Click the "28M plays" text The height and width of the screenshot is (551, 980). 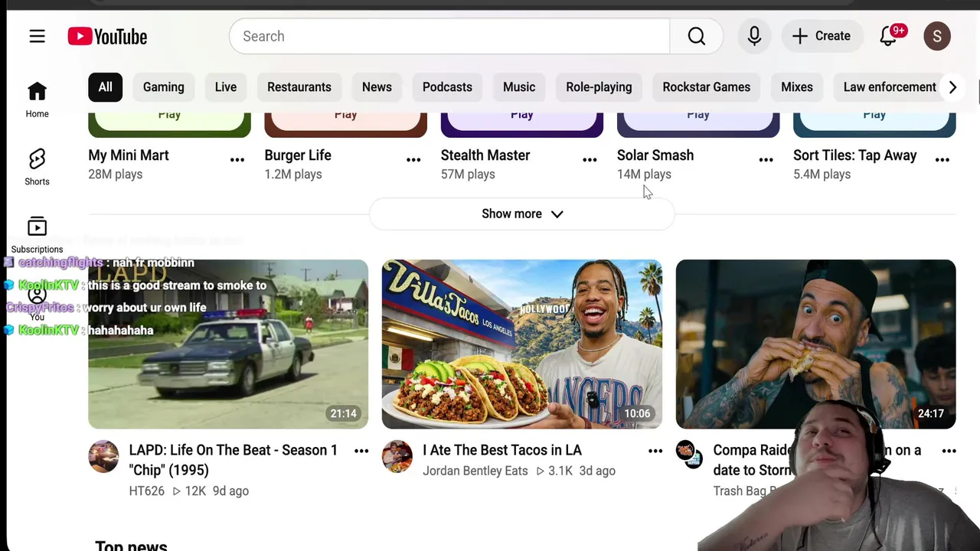coord(116,174)
